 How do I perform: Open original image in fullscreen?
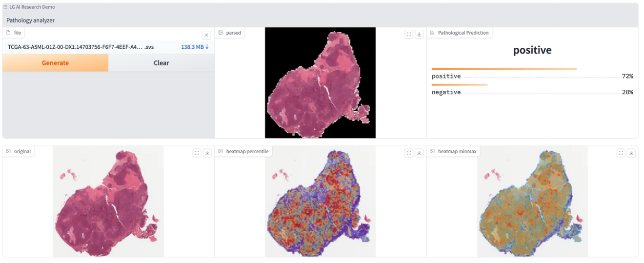click(x=197, y=153)
